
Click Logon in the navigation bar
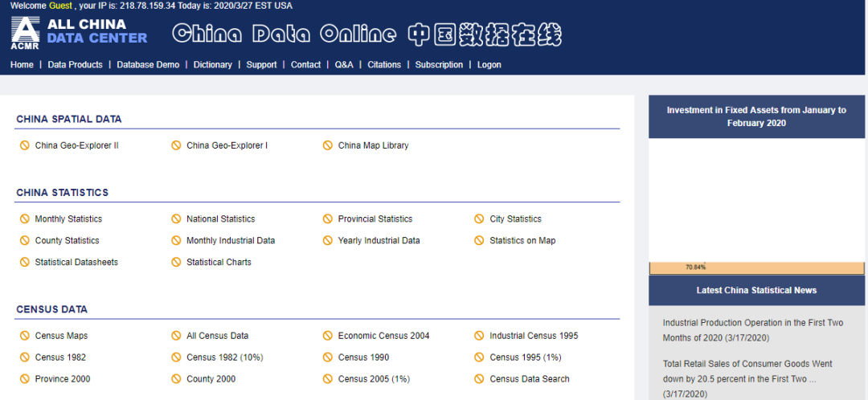click(x=489, y=65)
